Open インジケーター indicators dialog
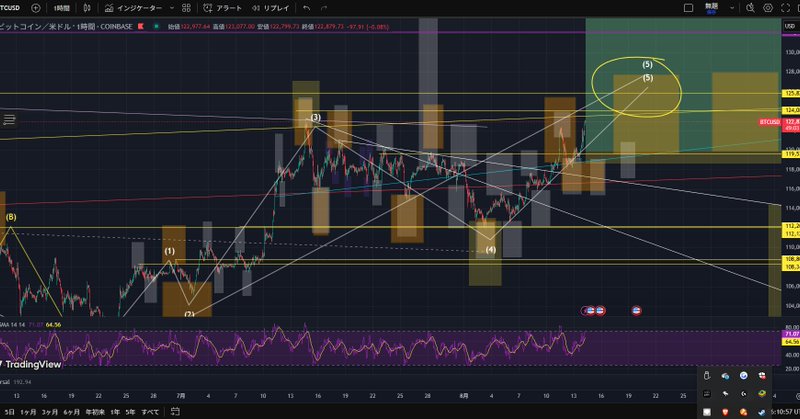Viewport: 800px width, 419px height. pyautogui.click(x=134, y=8)
